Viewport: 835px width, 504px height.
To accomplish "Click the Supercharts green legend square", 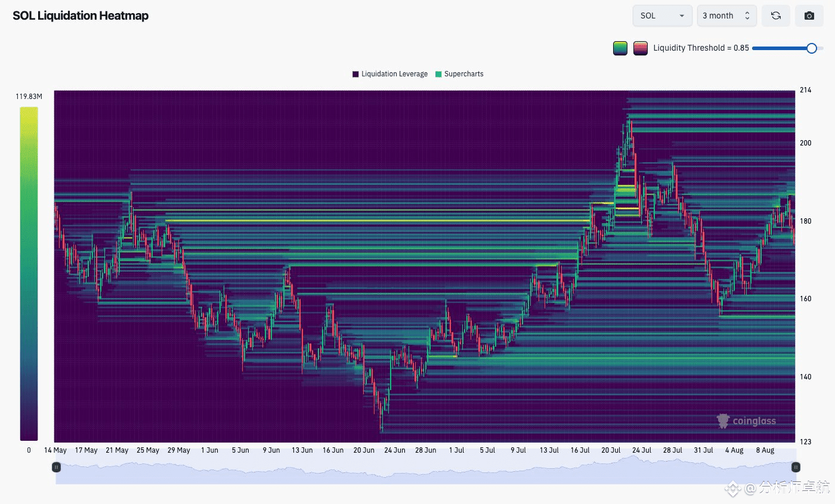I will tap(438, 74).
